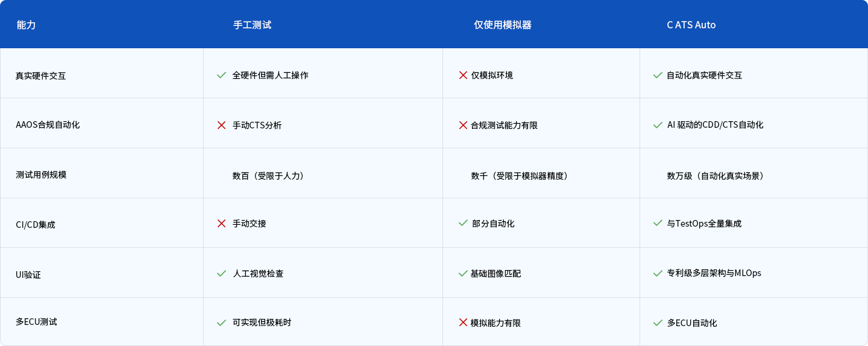Viewport: 868px width, 346px height.
Task: Click the 多ECU测试 row label
Action: click(36, 322)
